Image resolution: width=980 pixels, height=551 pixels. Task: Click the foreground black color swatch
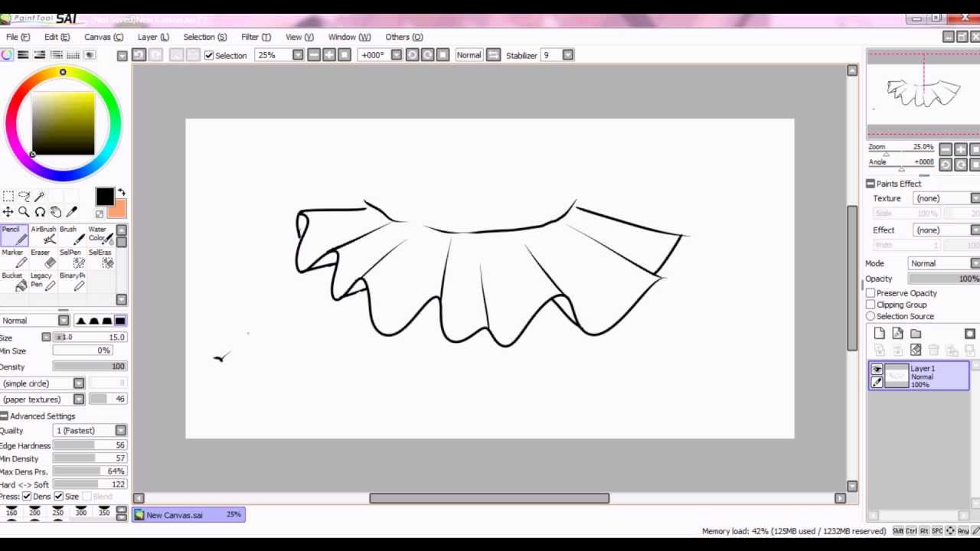105,197
